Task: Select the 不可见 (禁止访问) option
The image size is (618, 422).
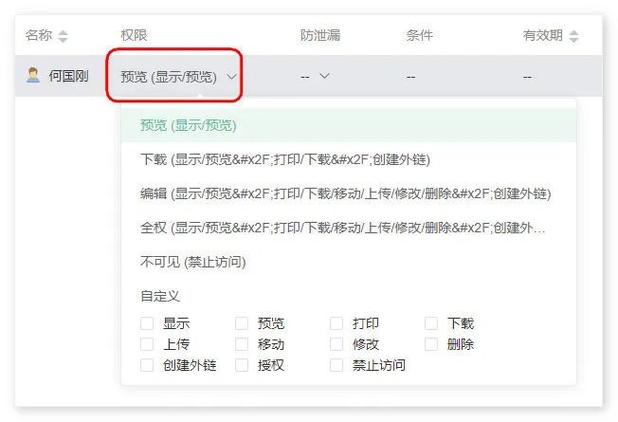Action: click(348, 262)
